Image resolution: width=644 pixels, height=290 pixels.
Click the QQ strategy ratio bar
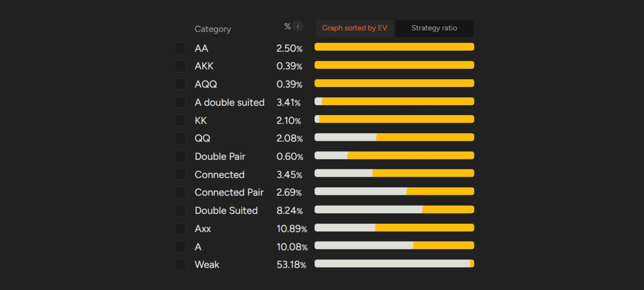click(394, 137)
